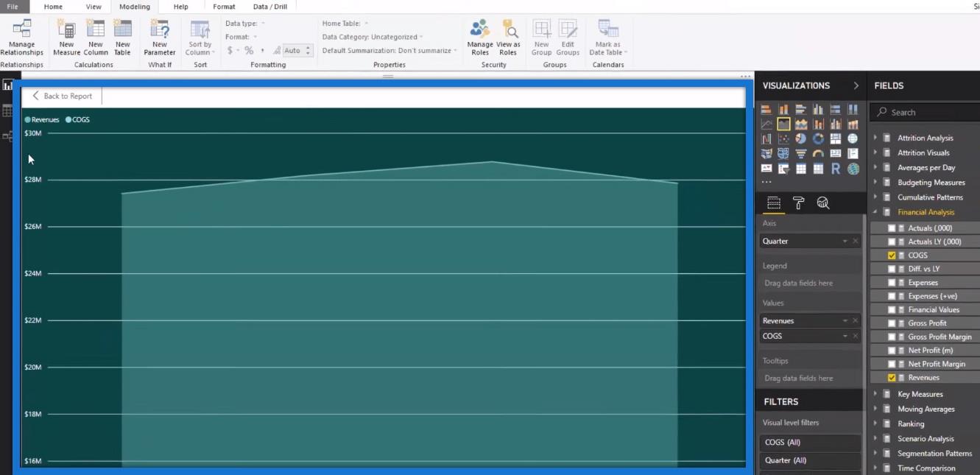Open Manage Roles in the Security group

480,38
